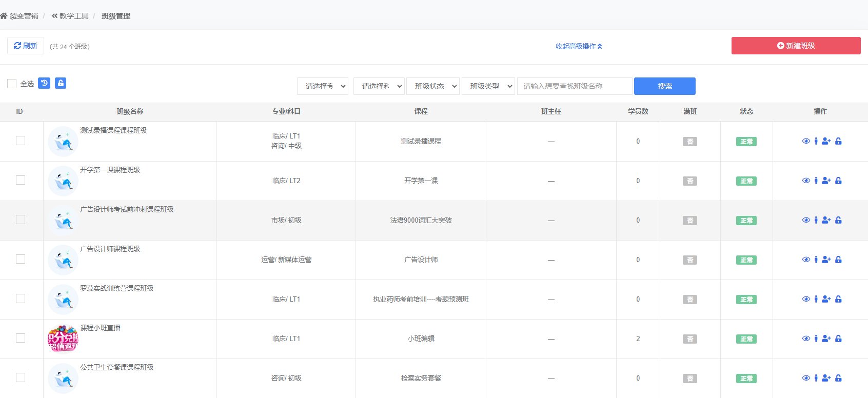Image resolution: width=868 pixels, height=398 pixels.
Task: Click the home icon in the breadcrumb
Action: coord(4,16)
